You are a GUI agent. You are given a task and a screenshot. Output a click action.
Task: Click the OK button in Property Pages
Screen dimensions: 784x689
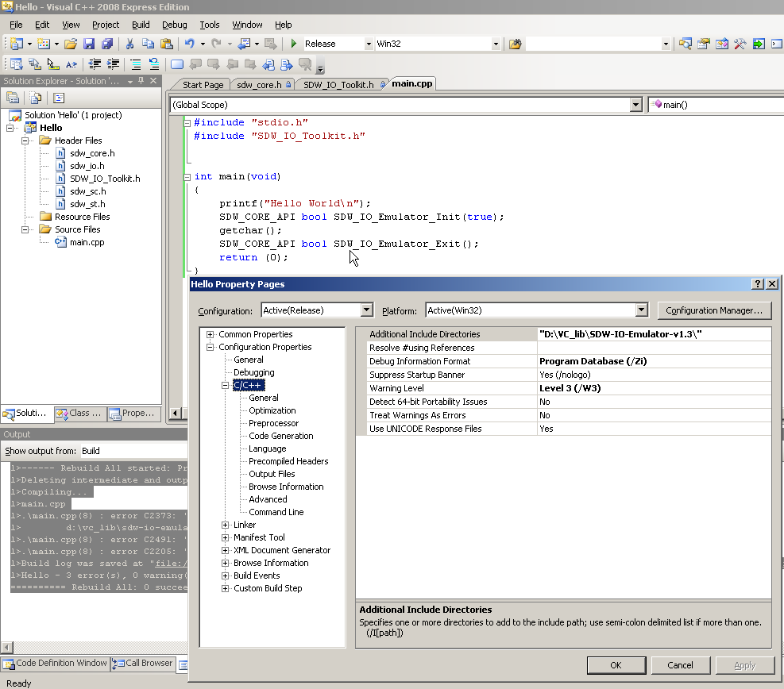tap(616, 665)
